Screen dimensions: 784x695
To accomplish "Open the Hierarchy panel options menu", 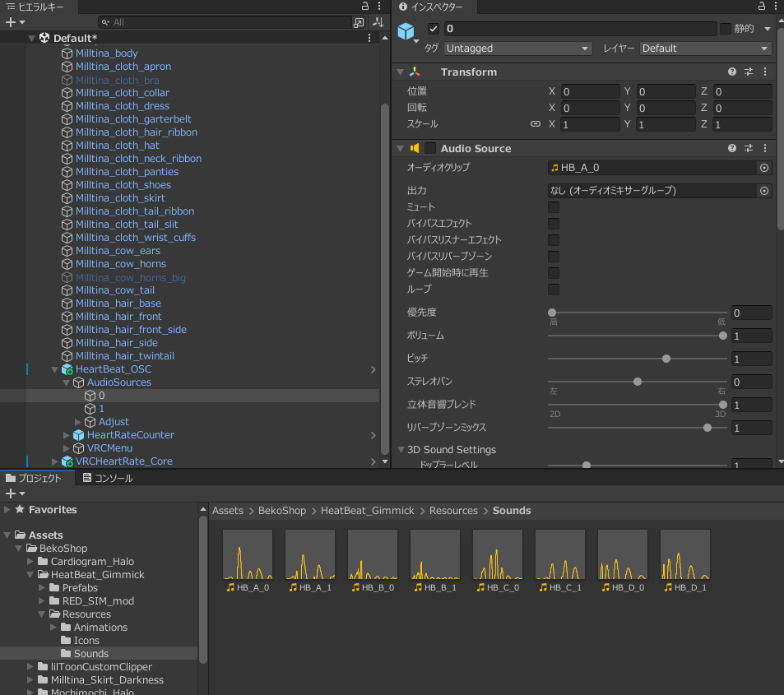I will pos(379,6).
